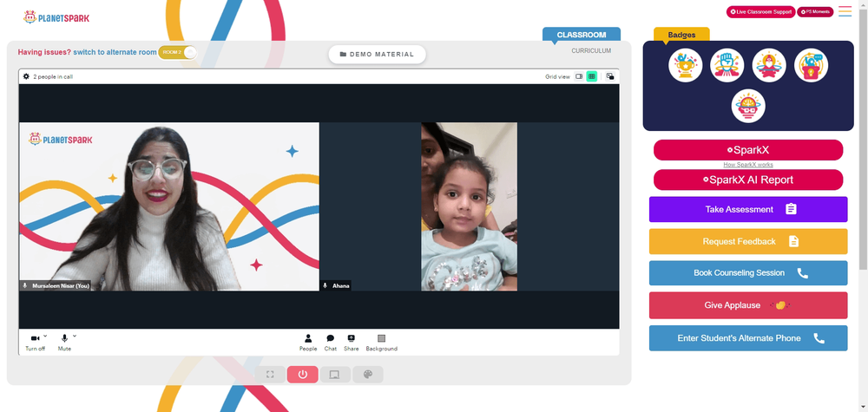Select Mursaleen Nisar's video tile
This screenshot has height=412, width=868.
point(169,206)
